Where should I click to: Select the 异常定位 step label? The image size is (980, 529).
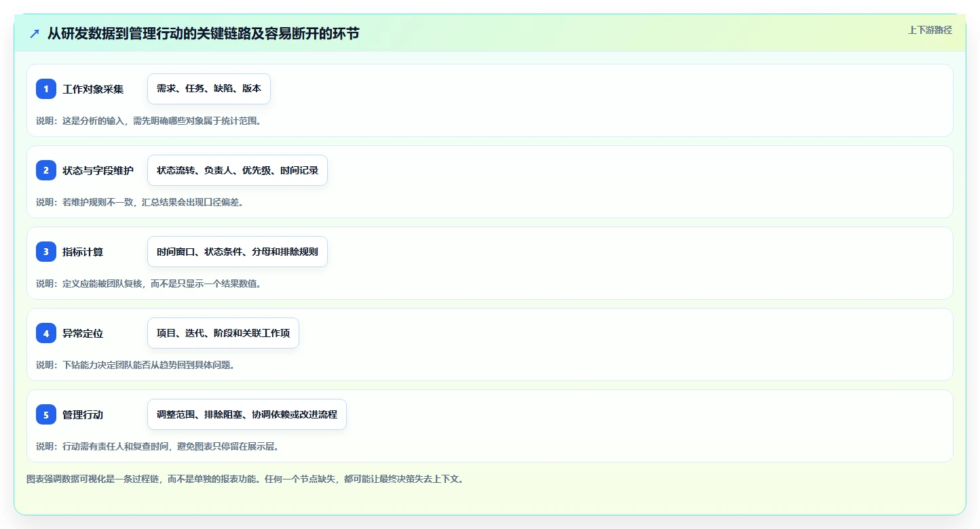[83, 333]
